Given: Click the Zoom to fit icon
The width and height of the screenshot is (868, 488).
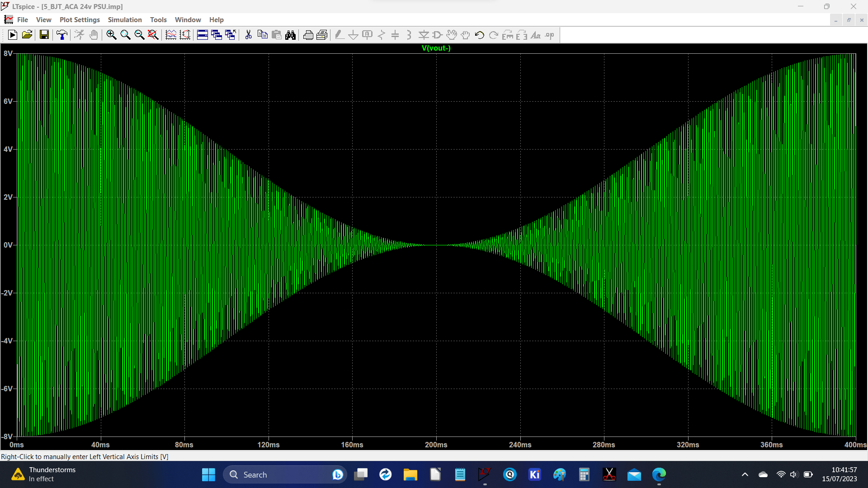Looking at the screenshot, I should click(153, 35).
